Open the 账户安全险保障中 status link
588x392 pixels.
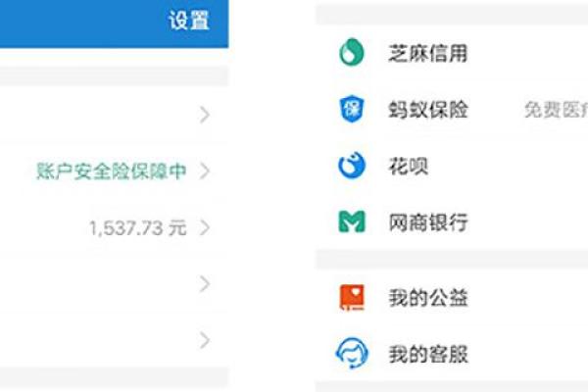[111, 171]
